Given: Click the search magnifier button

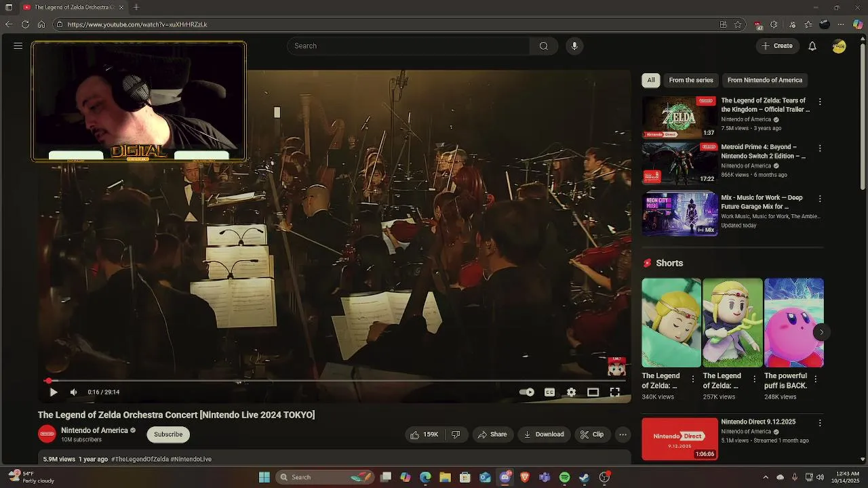Looking at the screenshot, I should [x=543, y=46].
